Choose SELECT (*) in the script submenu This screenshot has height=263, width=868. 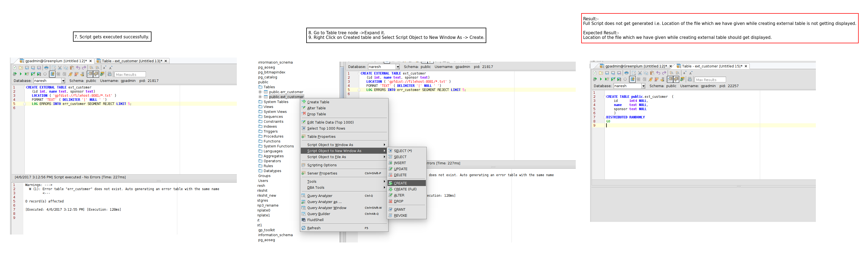407,151
